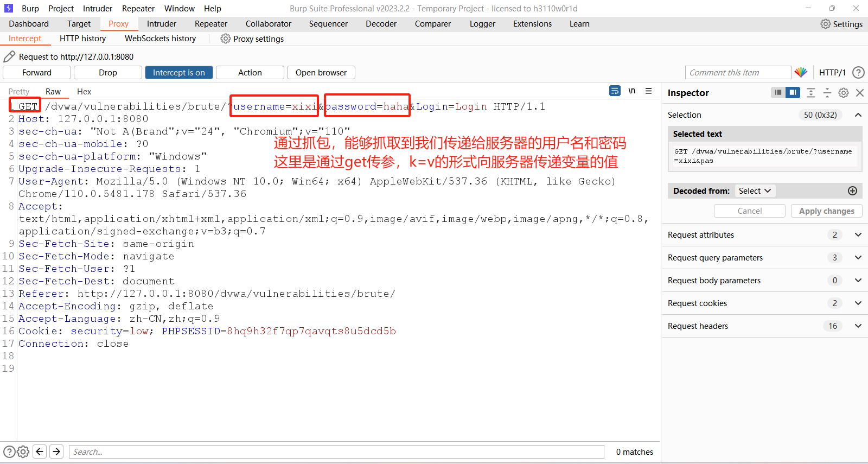The image size is (868, 464).
Task: Click the Search field at bottom
Action: click(336, 452)
